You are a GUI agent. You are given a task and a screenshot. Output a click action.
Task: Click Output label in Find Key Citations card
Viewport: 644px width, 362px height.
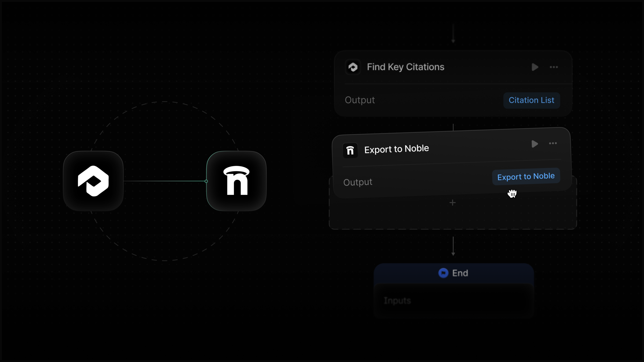pyautogui.click(x=360, y=100)
